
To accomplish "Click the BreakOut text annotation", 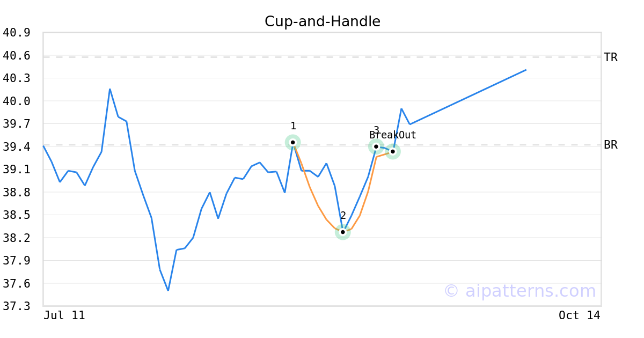I will click(x=393, y=135).
